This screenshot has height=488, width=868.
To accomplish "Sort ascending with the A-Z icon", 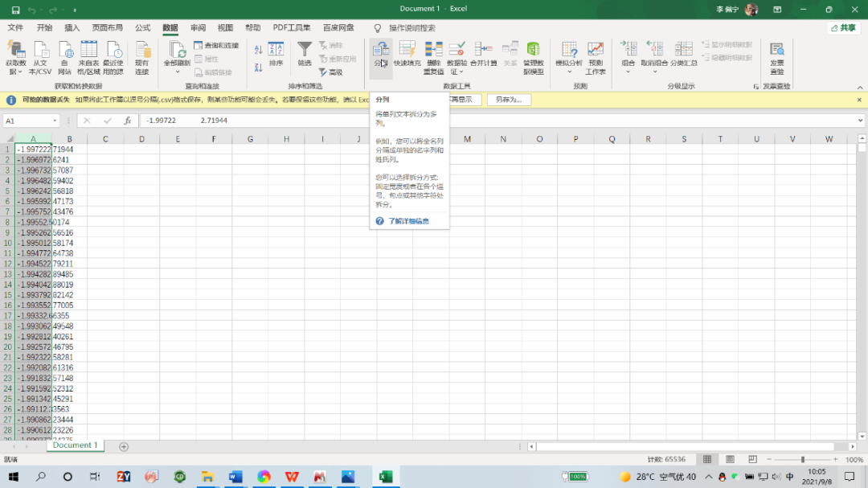I will [x=258, y=50].
